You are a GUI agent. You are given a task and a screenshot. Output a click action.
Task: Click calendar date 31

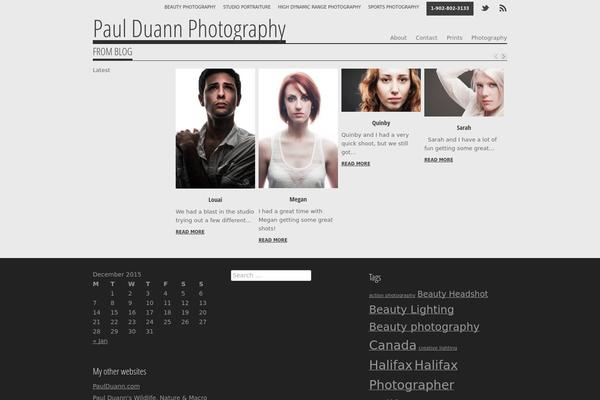tap(149, 331)
